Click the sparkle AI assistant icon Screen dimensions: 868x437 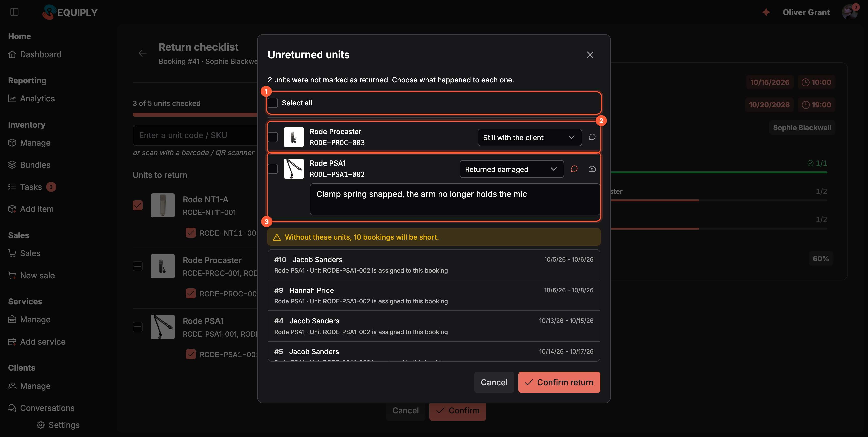pyautogui.click(x=766, y=12)
